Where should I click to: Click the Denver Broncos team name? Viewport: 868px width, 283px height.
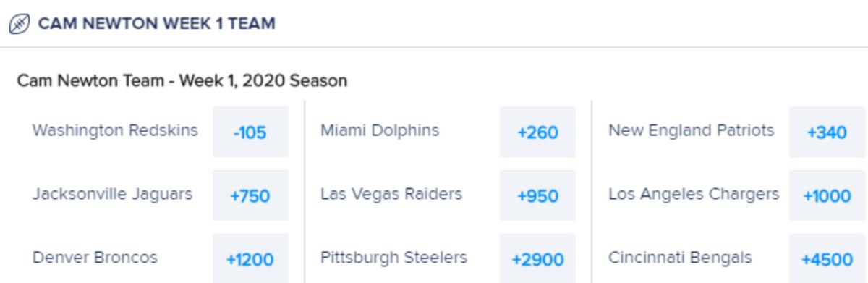pyautogui.click(x=95, y=258)
